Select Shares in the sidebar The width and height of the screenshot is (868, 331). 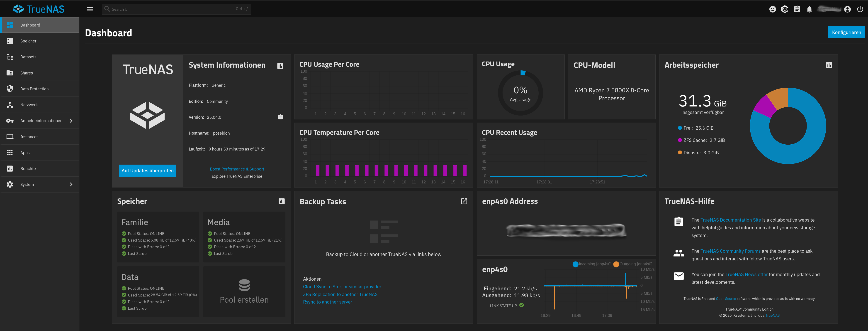pos(40,73)
